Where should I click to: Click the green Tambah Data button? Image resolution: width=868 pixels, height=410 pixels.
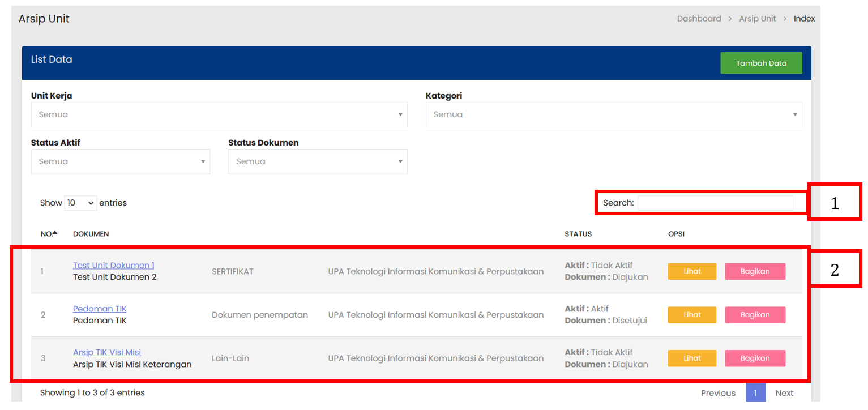pyautogui.click(x=760, y=63)
